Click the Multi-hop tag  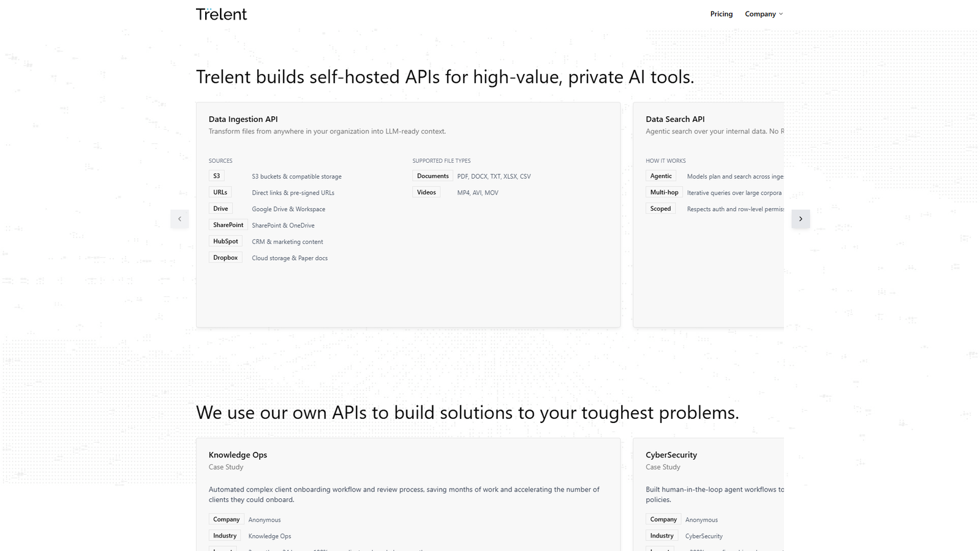click(664, 192)
